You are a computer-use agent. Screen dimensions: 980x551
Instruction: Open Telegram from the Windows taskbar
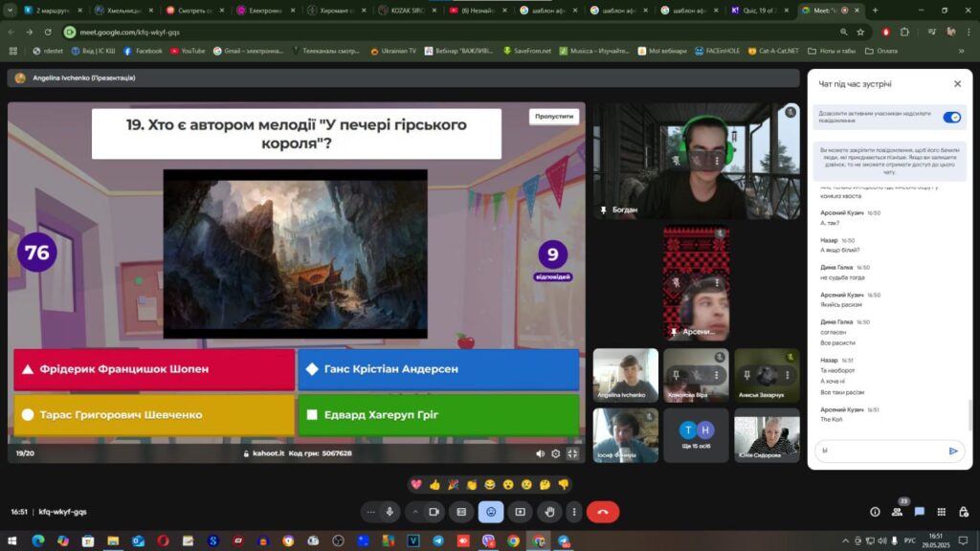click(x=438, y=540)
